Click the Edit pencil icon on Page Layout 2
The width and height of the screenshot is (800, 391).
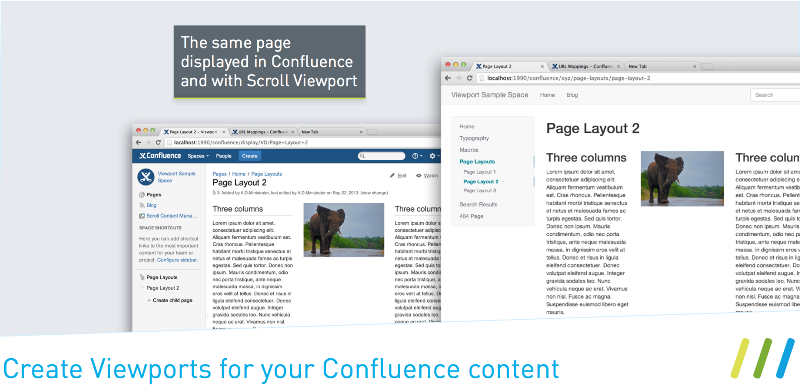[392, 176]
